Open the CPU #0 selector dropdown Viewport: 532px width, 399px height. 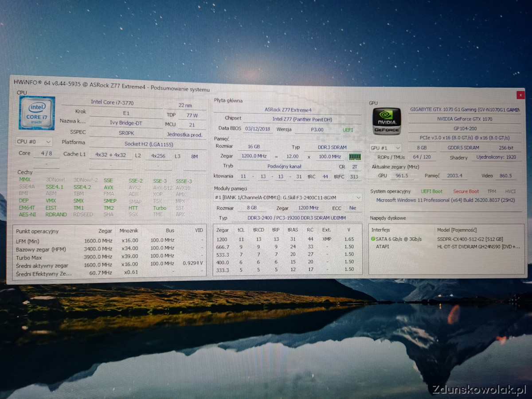(x=34, y=142)
